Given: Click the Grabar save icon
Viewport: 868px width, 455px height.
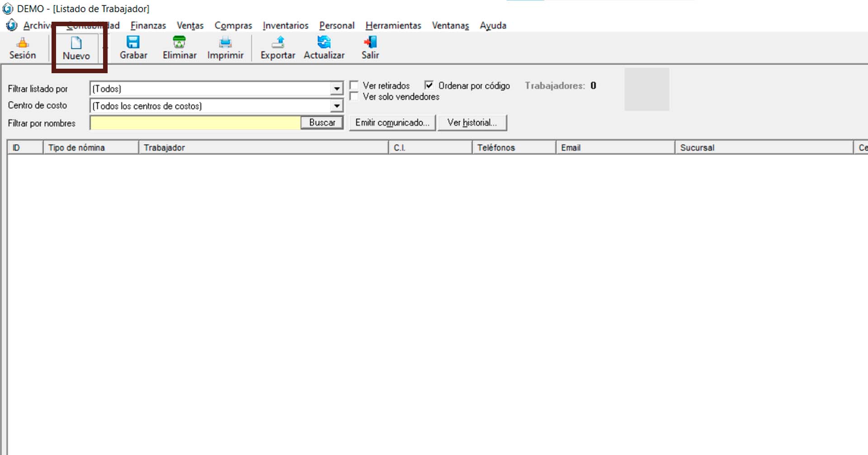Looking at the screenshot, I should (133, 48).
